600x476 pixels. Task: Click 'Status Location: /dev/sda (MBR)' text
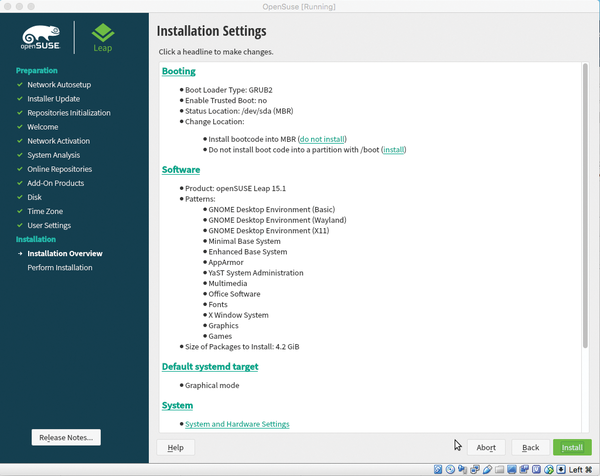pyautogui.click(x=239, y=111)
